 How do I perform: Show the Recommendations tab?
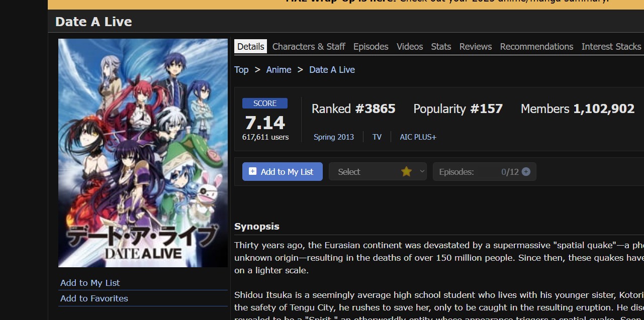coord(536,47)
